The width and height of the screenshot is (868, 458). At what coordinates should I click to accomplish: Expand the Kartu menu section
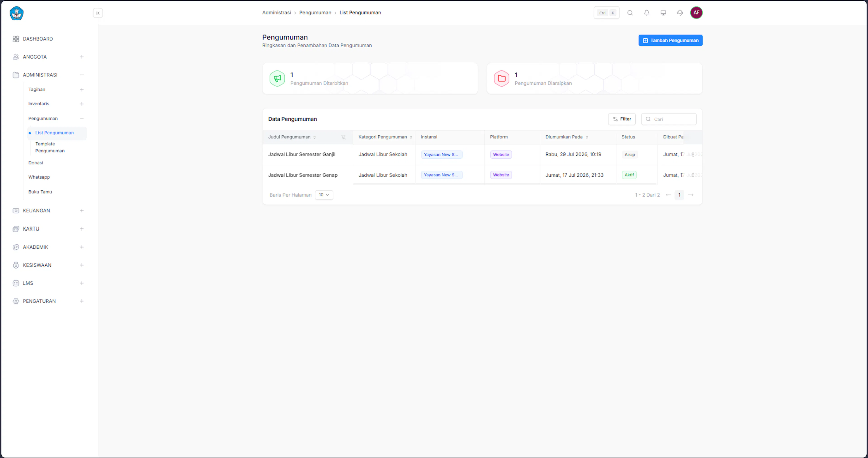point(82,229)
